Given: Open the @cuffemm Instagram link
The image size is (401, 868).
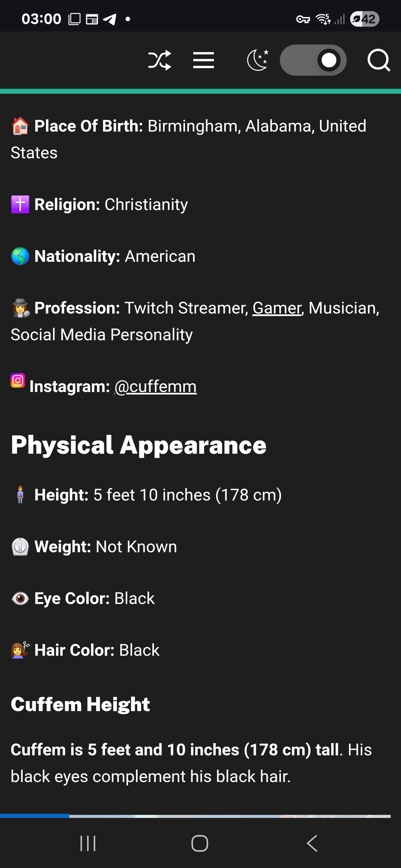Looking at the screenshot, I should [155, 386].
